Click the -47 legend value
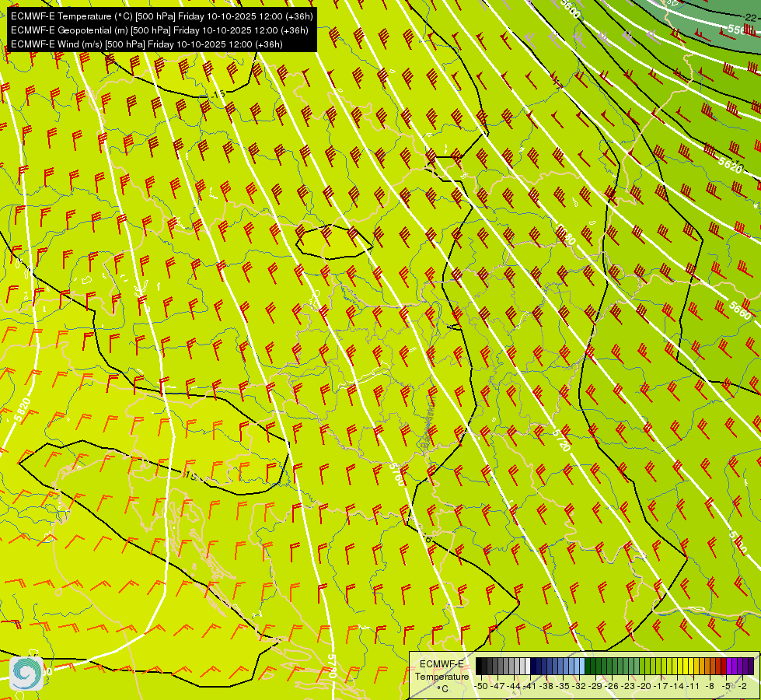 [x=497, y=686]
